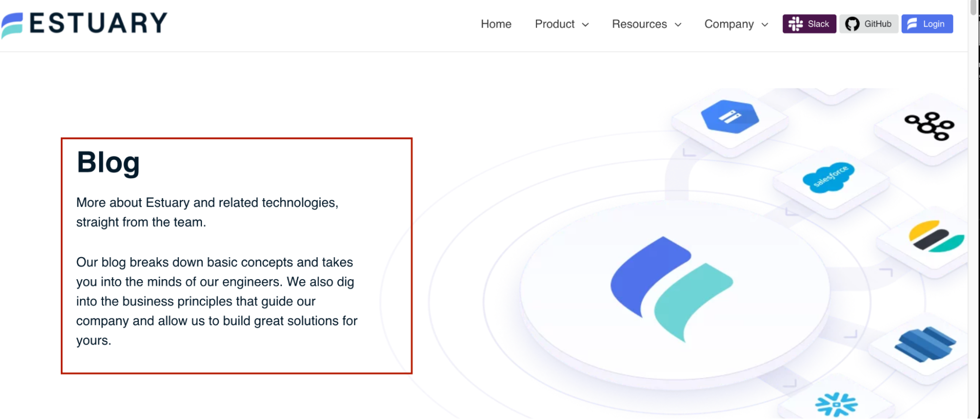This screenshot has width=980, height=419.
Task: Open the Home page link
Action: tap(496, 24)
